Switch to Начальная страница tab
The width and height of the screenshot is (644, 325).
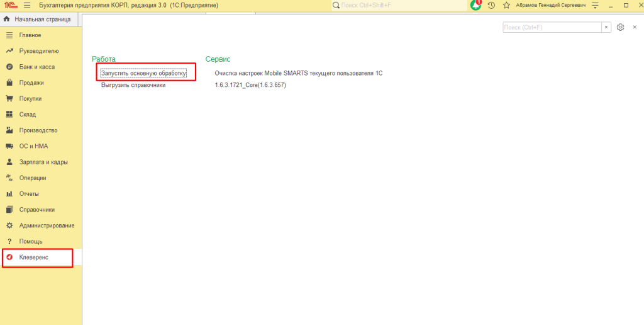pos(42,19)
